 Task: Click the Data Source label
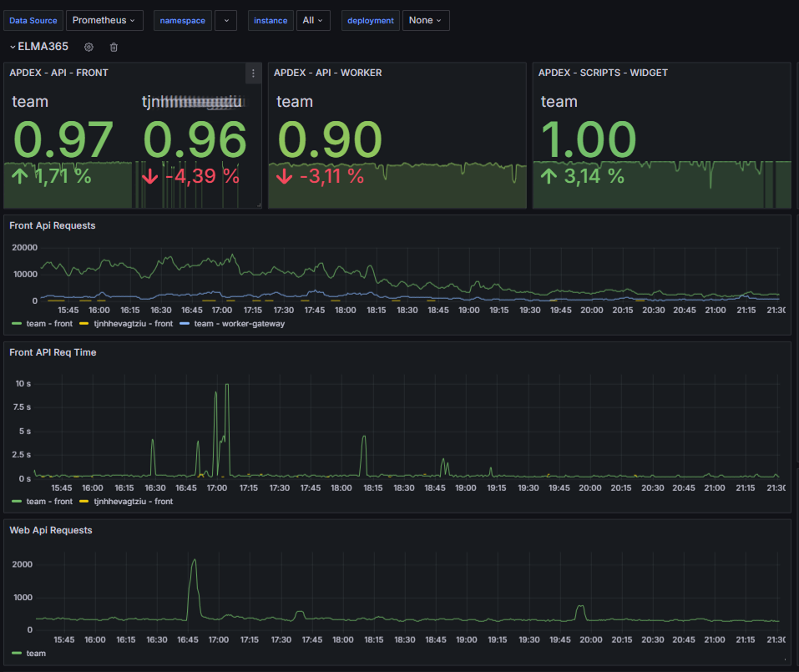coord(33,20)
